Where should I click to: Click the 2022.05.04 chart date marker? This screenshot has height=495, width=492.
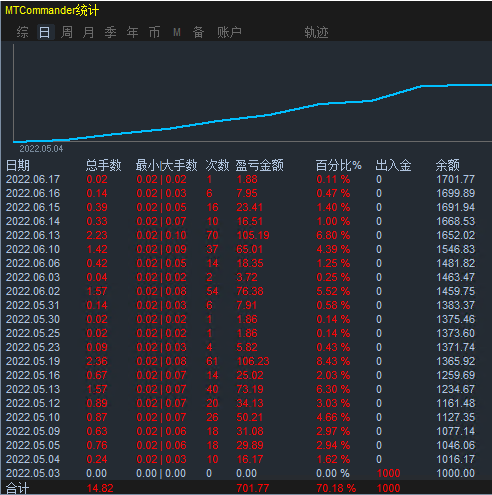pos(41,149)
